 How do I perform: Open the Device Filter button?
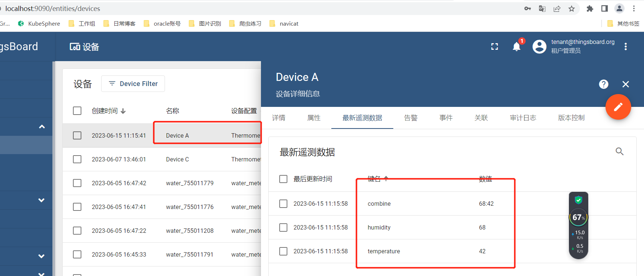tap(133, 84)
